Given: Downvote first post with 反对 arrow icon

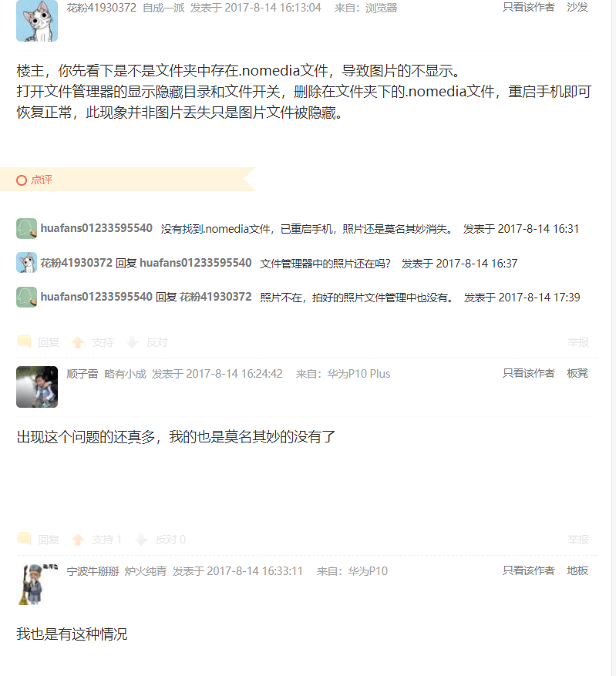Looking at the screenshot, I should (x=132, y=342).
